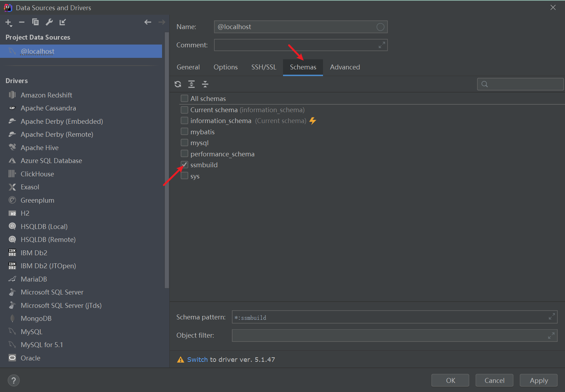The height and width of the screenshot is (392, 565).
Task: Check the All schemas checkbox
Action: pos(184,99)
